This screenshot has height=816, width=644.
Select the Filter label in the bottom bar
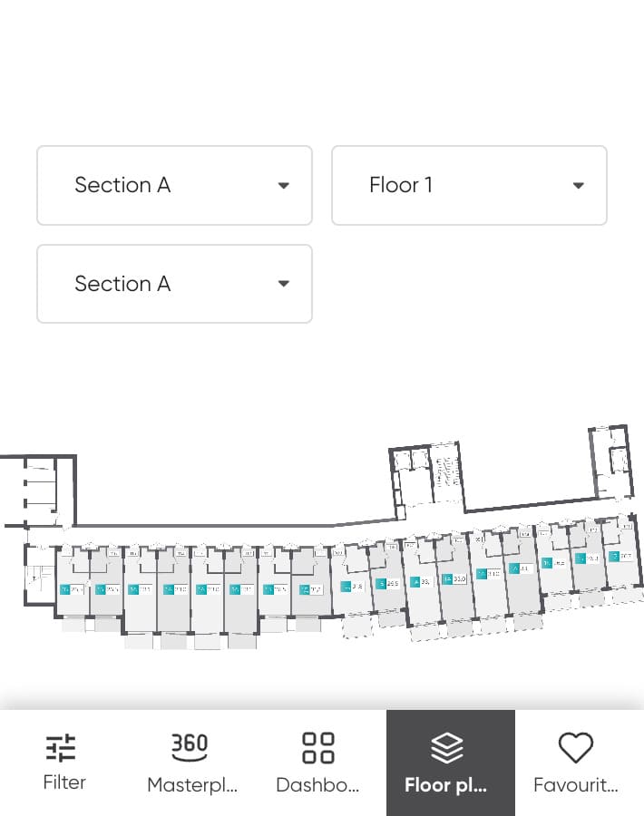64,782
